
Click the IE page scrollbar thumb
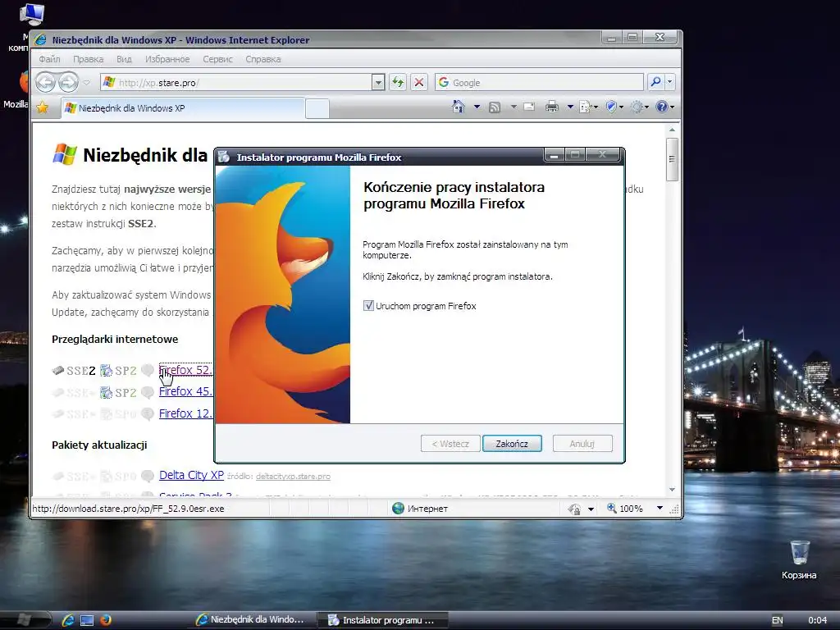point(672,159)
